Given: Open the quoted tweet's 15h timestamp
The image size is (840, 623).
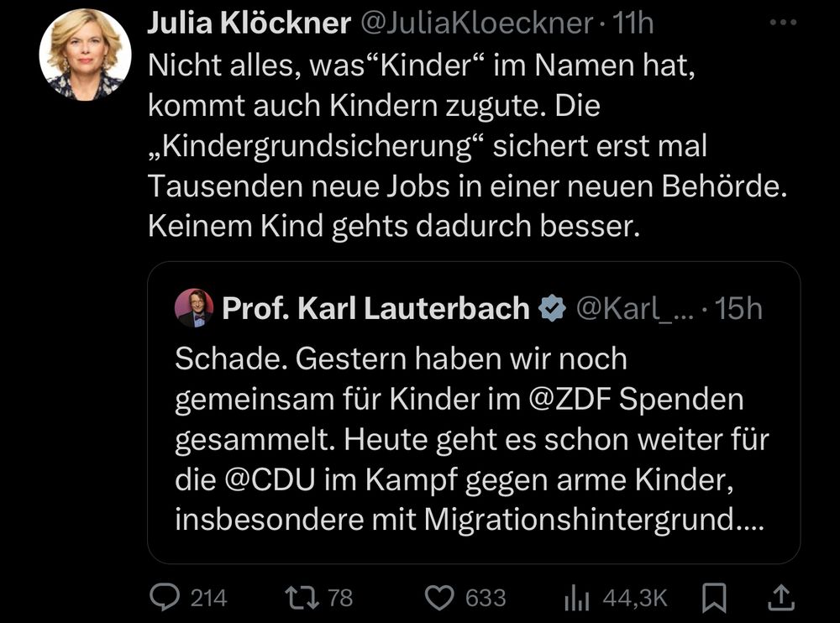Looking at the screenshot, I should [x=738, y=308].
